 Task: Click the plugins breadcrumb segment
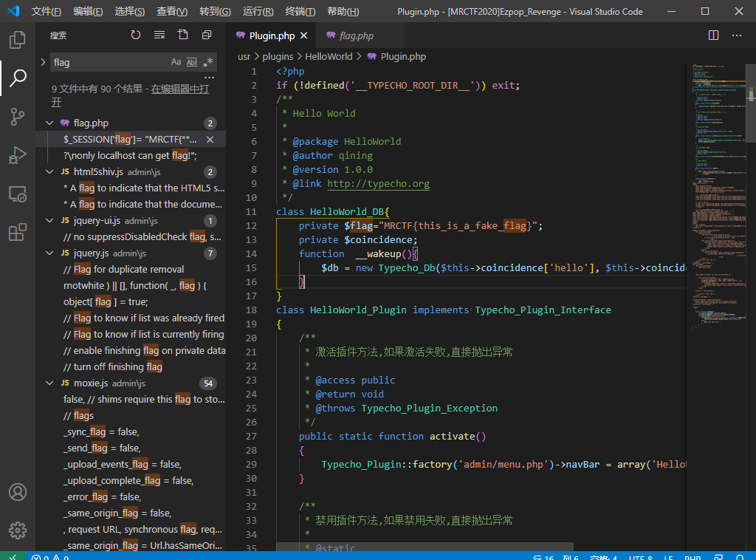278,56
